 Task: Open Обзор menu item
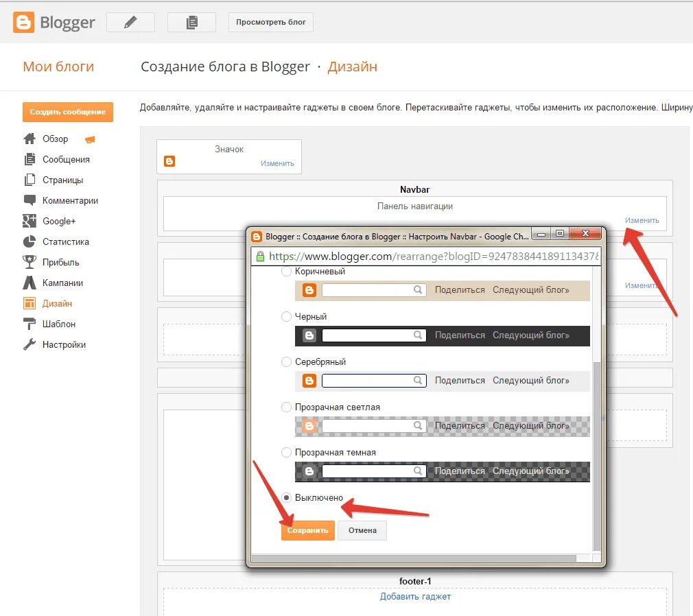pos(56,139)
